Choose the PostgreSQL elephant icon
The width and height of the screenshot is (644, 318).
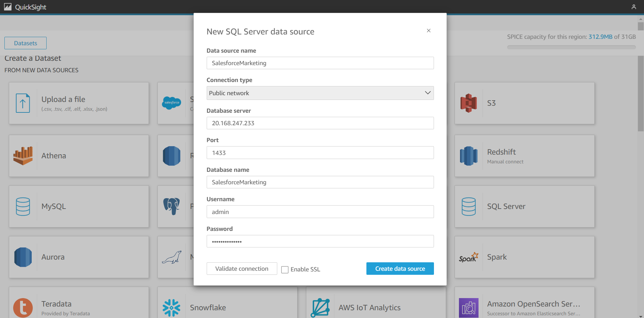172,206
